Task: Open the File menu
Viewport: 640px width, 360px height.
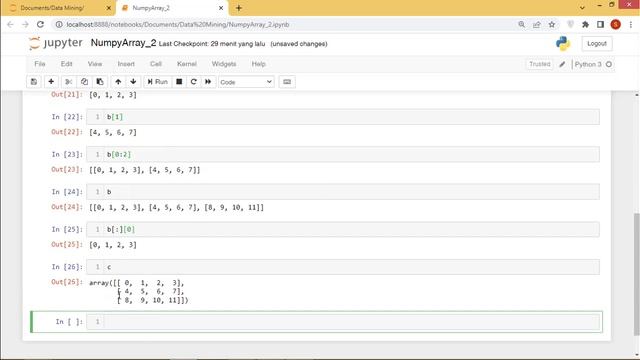Action: [40, 64]
